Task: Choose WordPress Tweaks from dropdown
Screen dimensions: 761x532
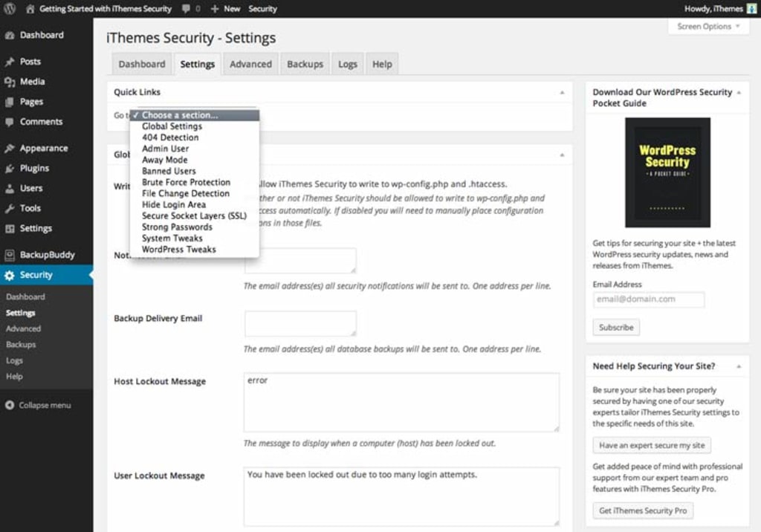Action: pyautogui.click(x=195, y=249)
